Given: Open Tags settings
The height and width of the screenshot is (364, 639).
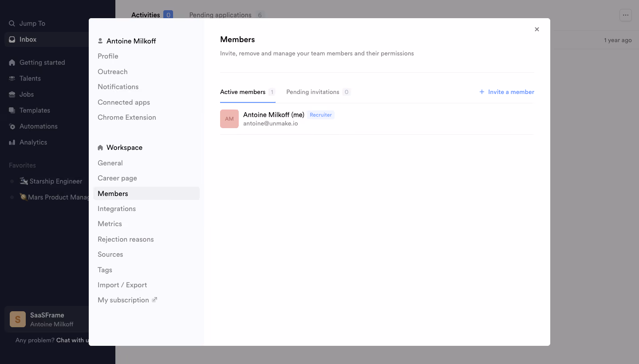Looking at the screenshot, I should (105, 270).
